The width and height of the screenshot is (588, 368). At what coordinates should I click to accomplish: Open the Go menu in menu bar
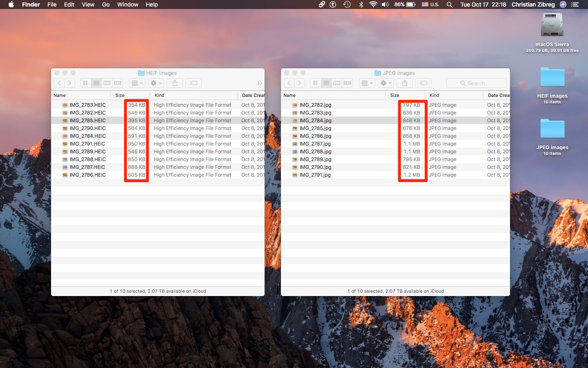pos(106,4)
